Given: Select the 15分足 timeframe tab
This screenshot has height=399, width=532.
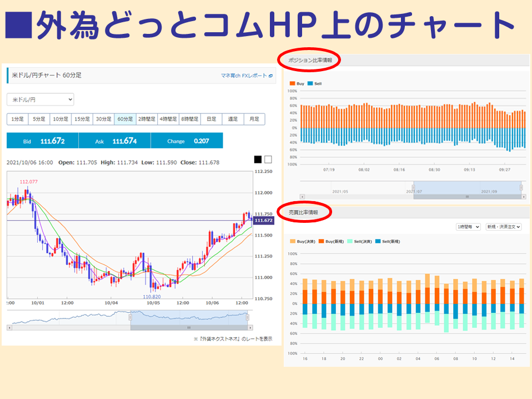Looking at the screenshot, I should (x=82, y=119).
